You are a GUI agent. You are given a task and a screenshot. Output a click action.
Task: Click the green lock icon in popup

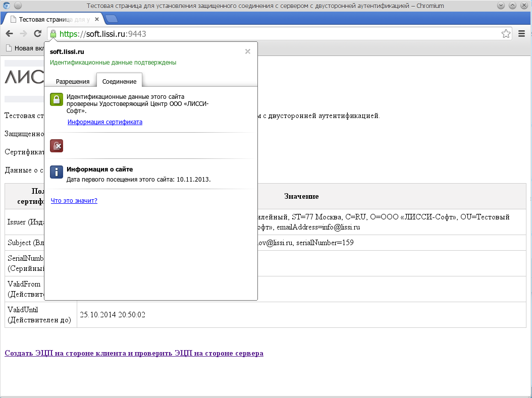57,99
